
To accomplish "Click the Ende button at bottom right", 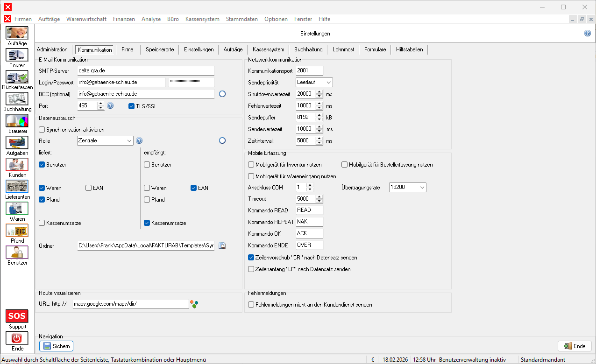I will coord(575,346).
